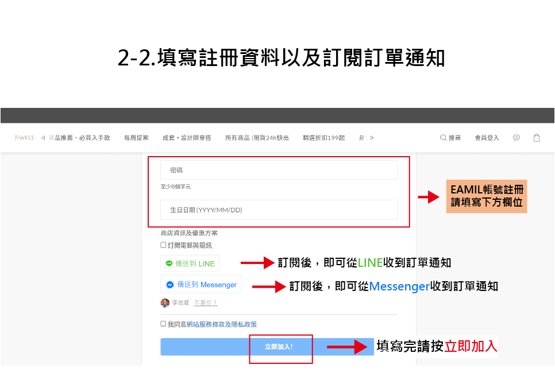The width and height of the screenshot is (555, 392).
Task: Click 不是你？ link
Action: click(205, 303)
